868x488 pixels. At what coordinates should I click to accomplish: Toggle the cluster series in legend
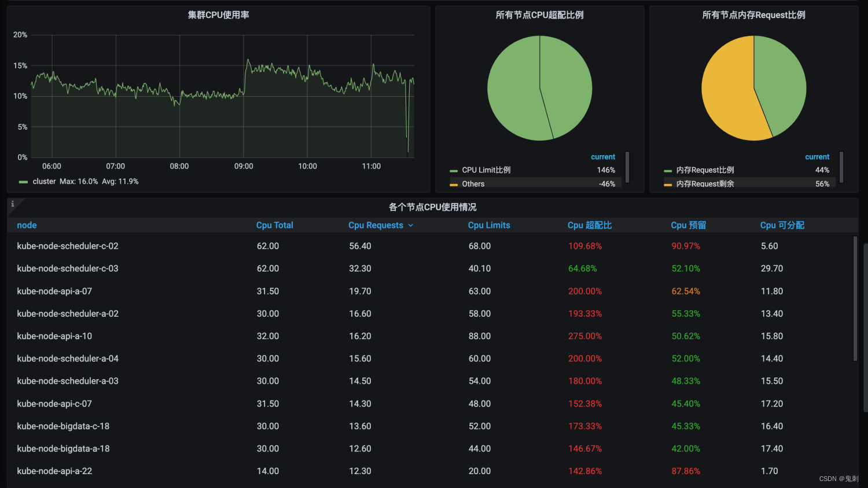pyautogui.click(x=44, y=181)
